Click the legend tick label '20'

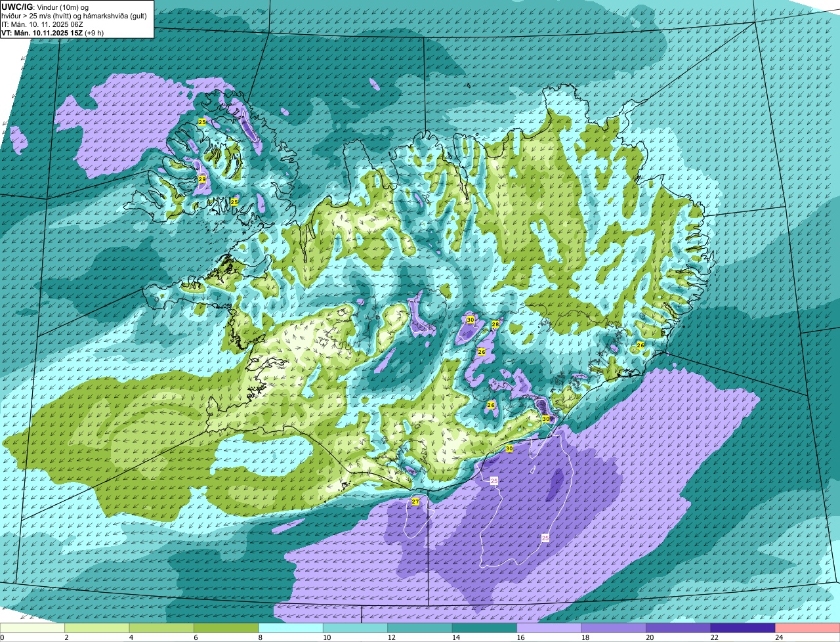coord(650,637)
